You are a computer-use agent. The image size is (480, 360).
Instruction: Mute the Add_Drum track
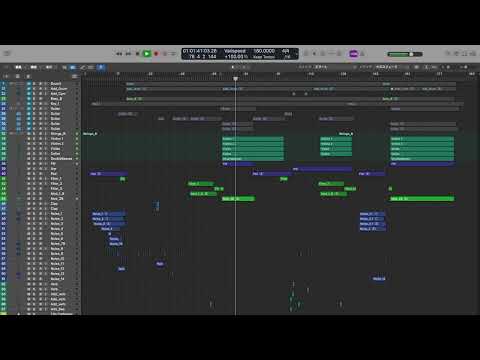coord(29,89)
